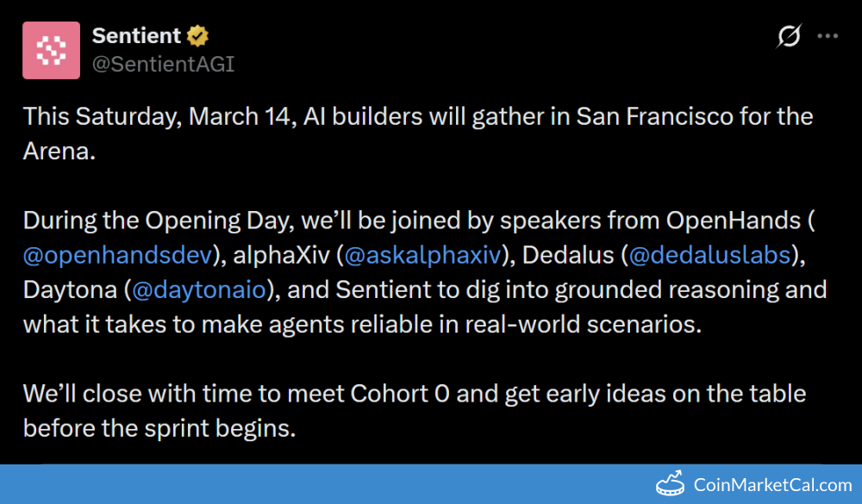
Task: Visit the @askalphaxiv mention link
Action: (421, 255)
